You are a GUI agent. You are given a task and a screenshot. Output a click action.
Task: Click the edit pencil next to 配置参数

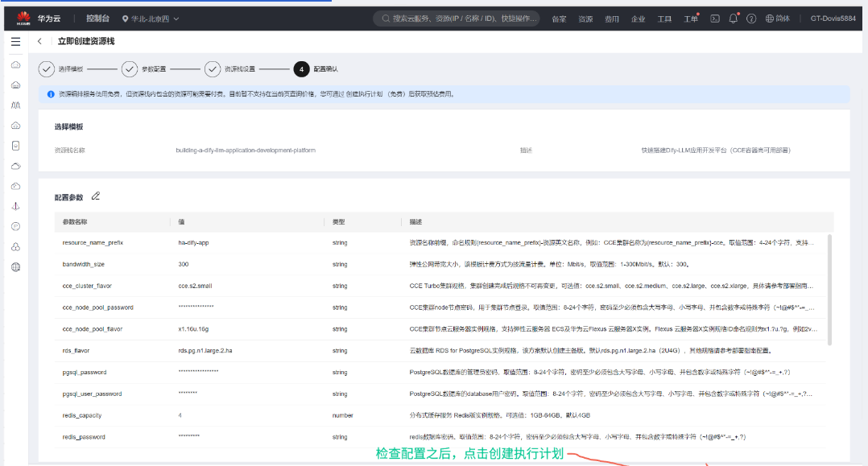tap(96, 196)
